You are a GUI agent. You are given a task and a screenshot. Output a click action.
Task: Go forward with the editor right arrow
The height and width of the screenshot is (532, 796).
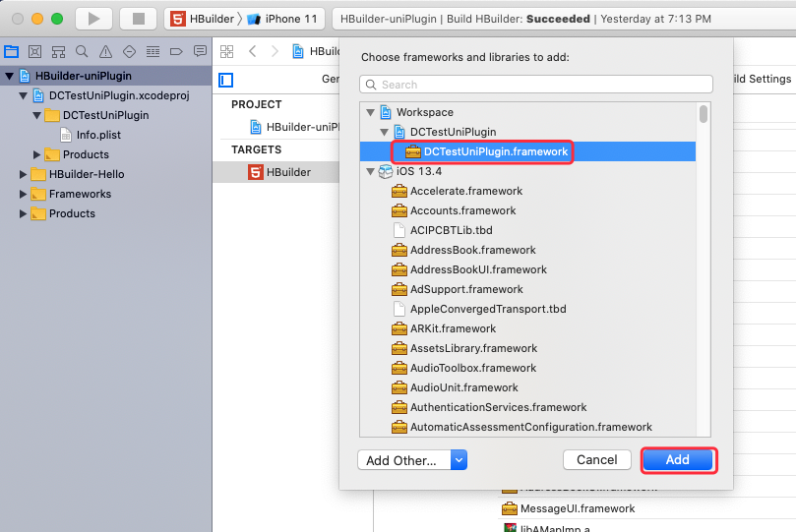275,51
